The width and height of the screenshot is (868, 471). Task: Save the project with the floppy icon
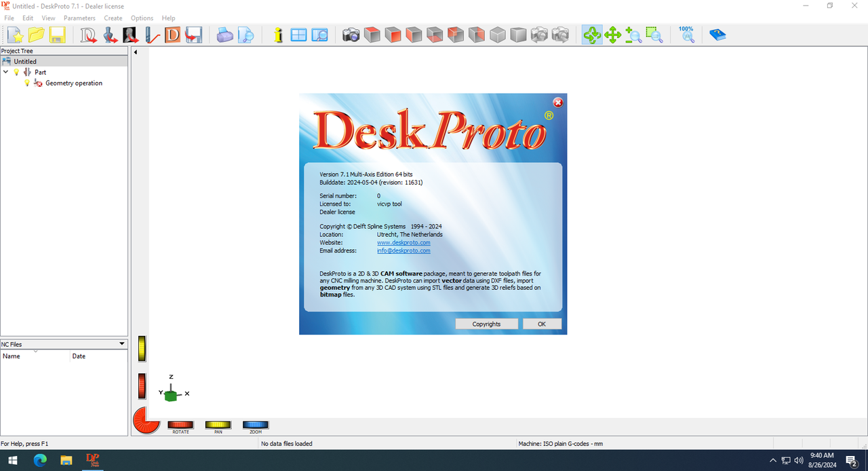click(57, 35)
